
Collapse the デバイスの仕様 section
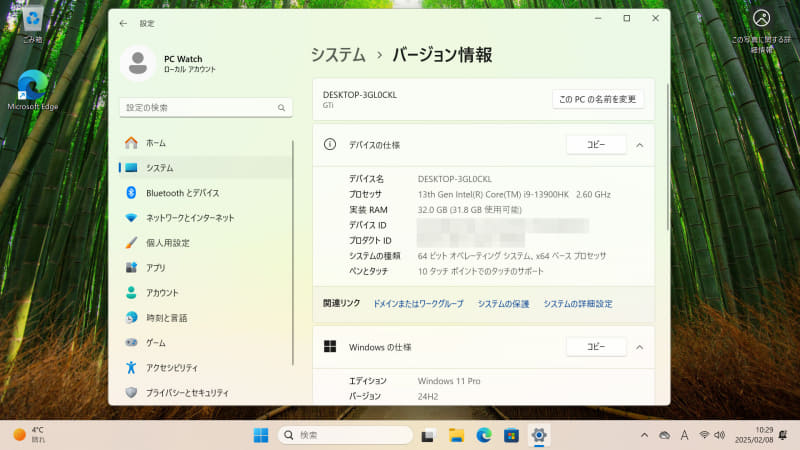click(x=639, y=145)
